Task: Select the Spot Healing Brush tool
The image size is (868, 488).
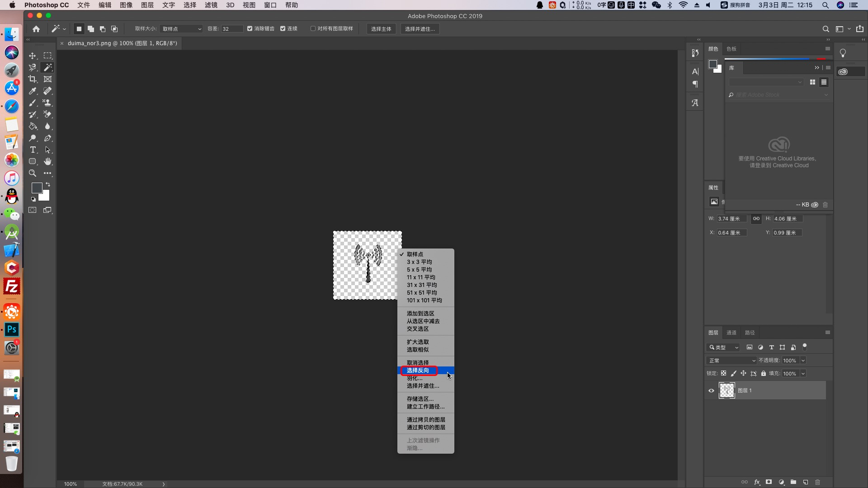Action: pyautogui.click(x=47, y=91)
